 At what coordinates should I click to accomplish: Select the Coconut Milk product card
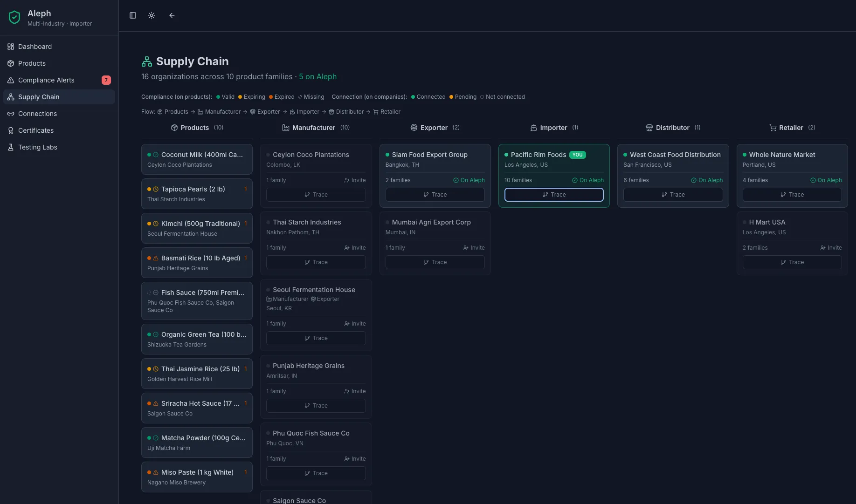point(197,159)
